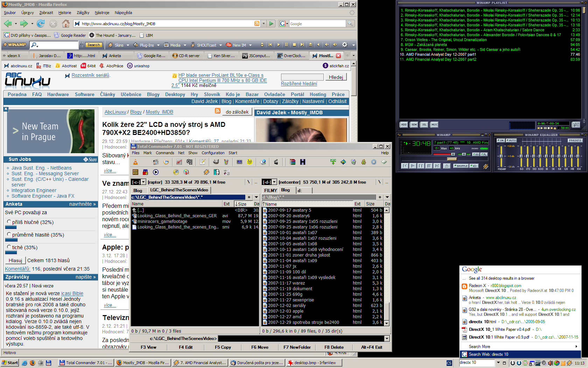
Task: Click Firefox reload page icon
Action: point(41,24)
